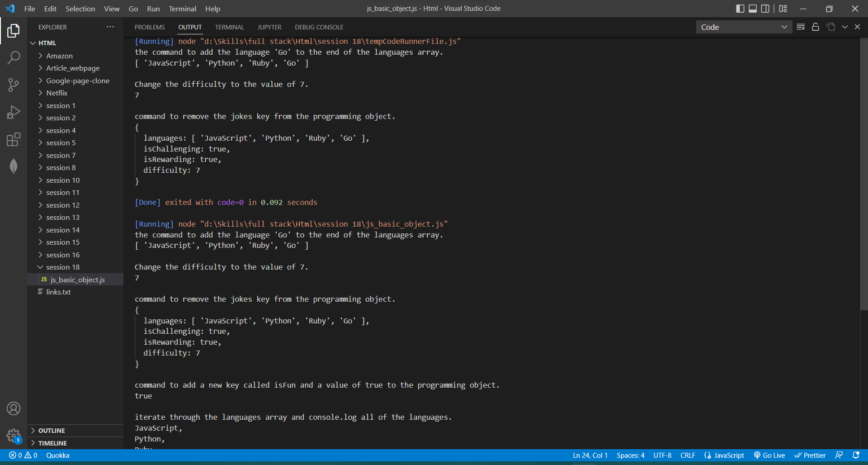Restore panel size with chevron icon
868x465 pixels.
tap(844, 27)
